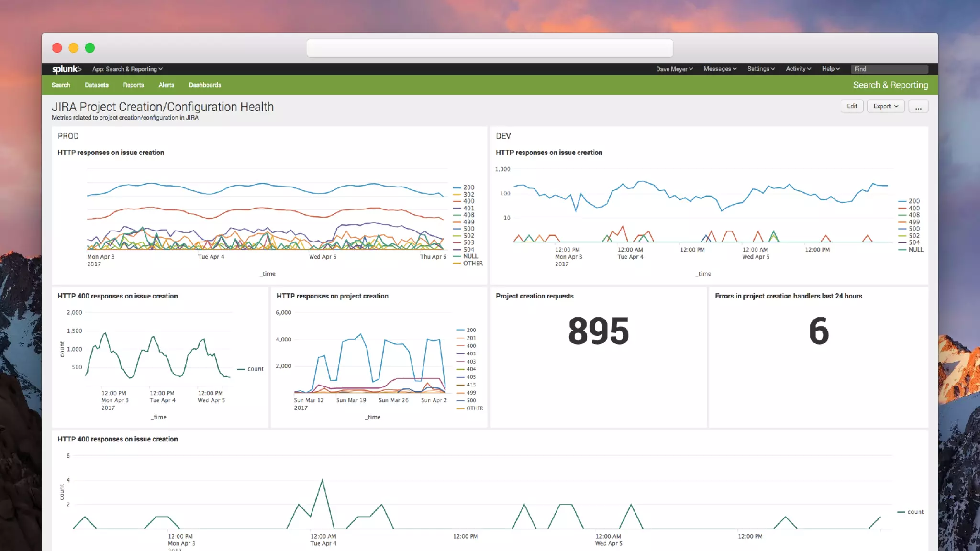Click the ellipsis more-options button

(x=918, y=107)
